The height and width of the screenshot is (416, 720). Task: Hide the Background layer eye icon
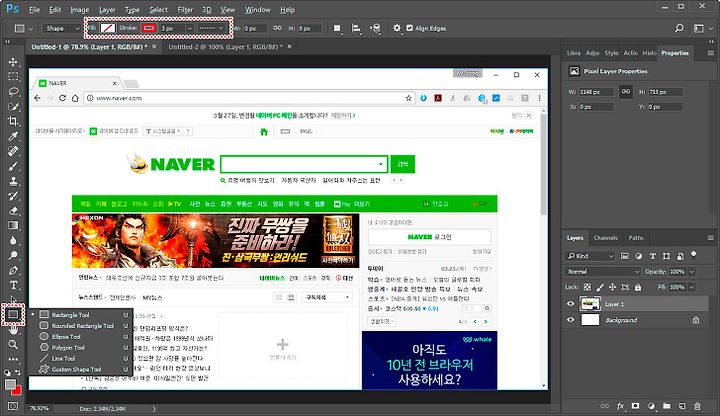[x=571, y=320]
